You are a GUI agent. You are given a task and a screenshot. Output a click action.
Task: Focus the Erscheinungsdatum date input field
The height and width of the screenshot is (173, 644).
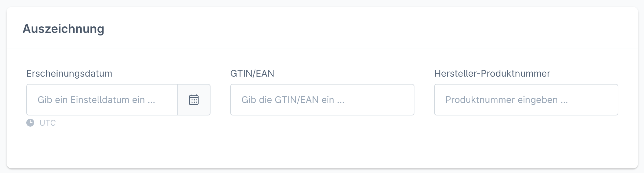tap(102, 100)
